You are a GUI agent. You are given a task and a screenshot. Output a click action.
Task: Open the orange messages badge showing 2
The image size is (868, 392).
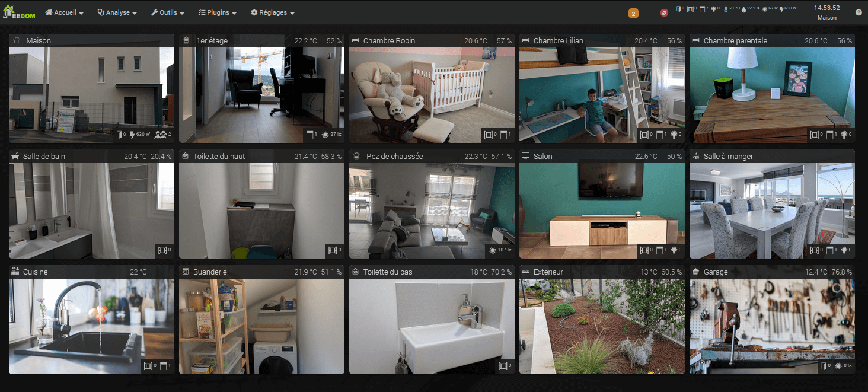pyautogui.click(x=633, y=13)
